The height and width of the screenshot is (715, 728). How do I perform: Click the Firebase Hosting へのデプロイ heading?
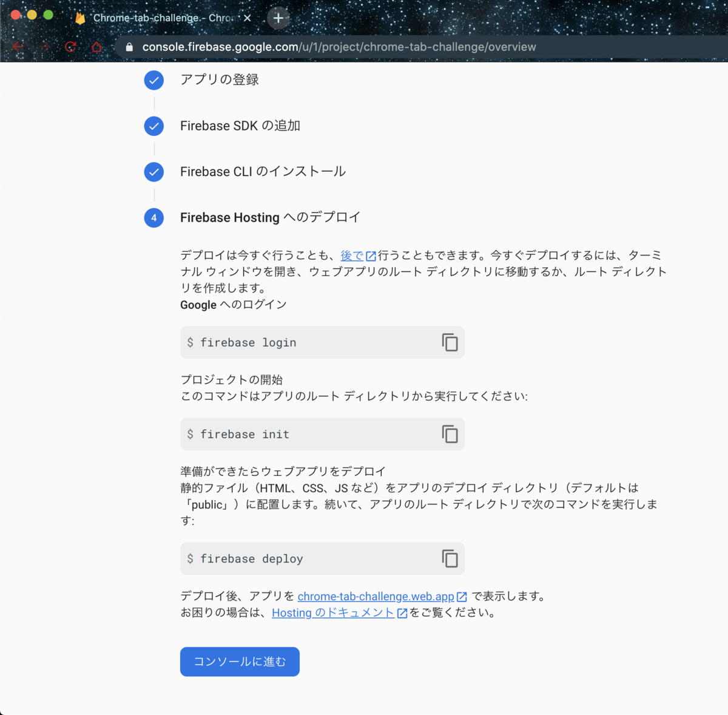(x=271, y=217)
